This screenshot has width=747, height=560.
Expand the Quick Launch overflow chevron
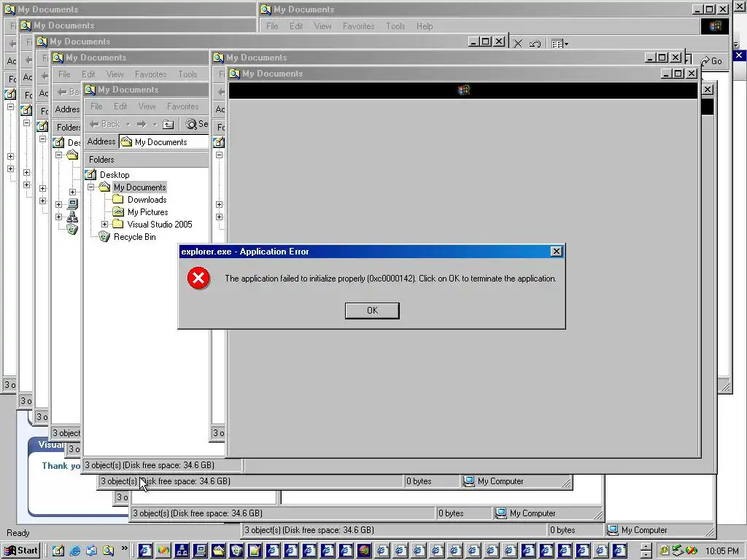(x=124, y=548)
